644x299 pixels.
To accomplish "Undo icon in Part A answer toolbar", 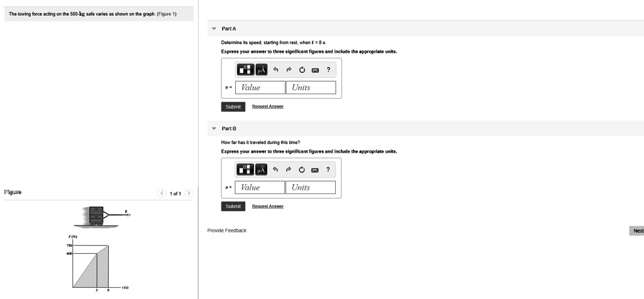I will [275, 70].
